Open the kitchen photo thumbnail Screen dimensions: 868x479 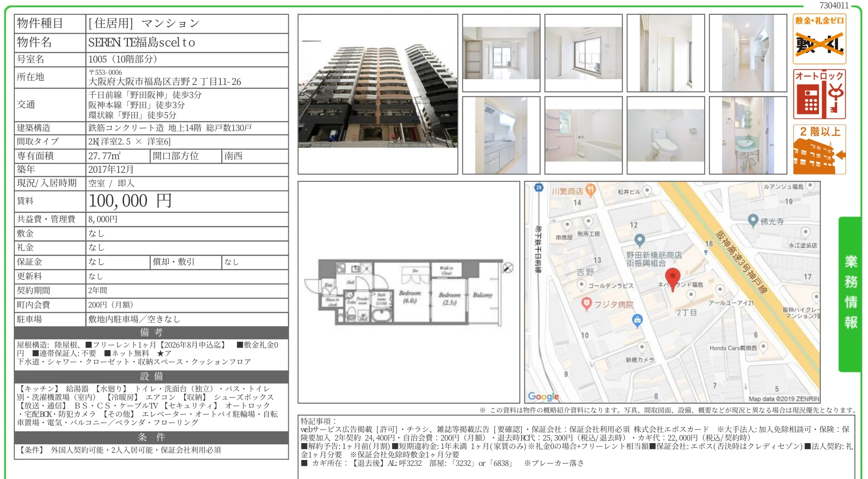(x=501, y=135)
